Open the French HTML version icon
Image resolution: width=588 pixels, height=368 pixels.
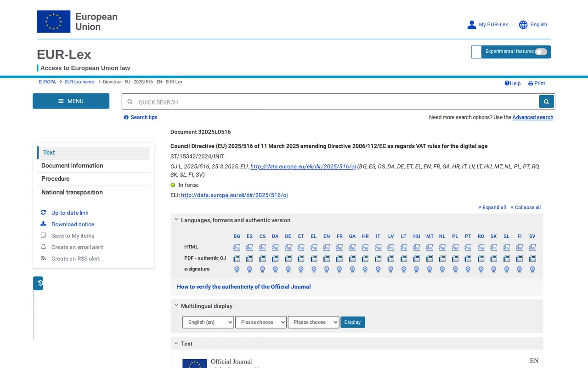339,247
